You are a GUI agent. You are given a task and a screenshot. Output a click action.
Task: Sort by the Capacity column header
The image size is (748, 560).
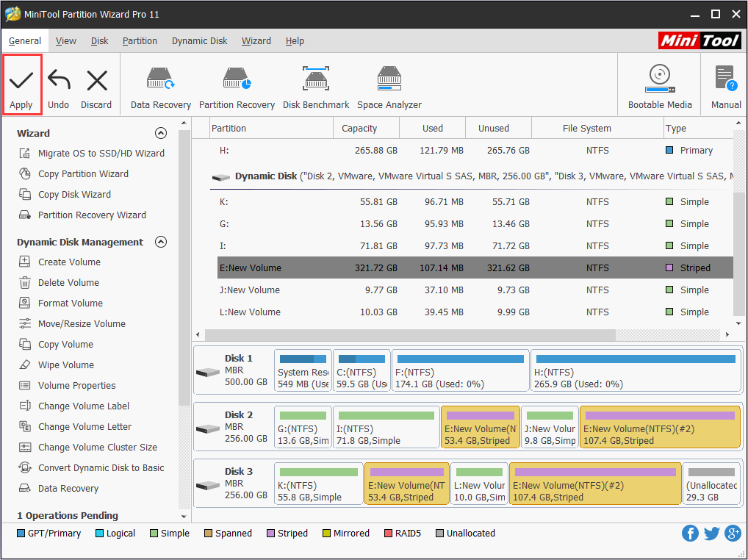pos(366,129)
